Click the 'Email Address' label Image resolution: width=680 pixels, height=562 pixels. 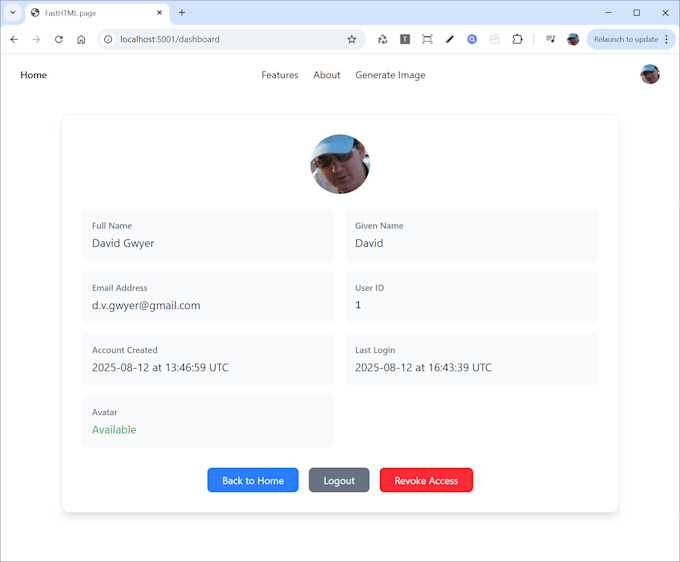[120, 288]
